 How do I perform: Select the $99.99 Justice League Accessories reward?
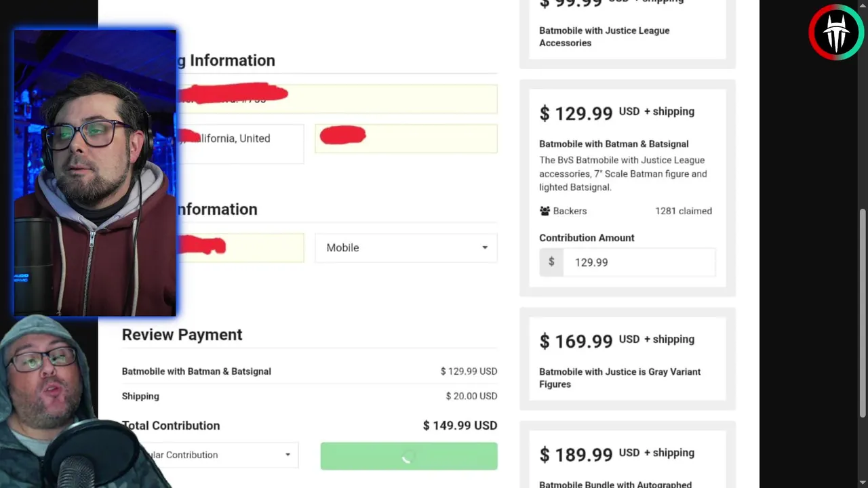[627, 28]
